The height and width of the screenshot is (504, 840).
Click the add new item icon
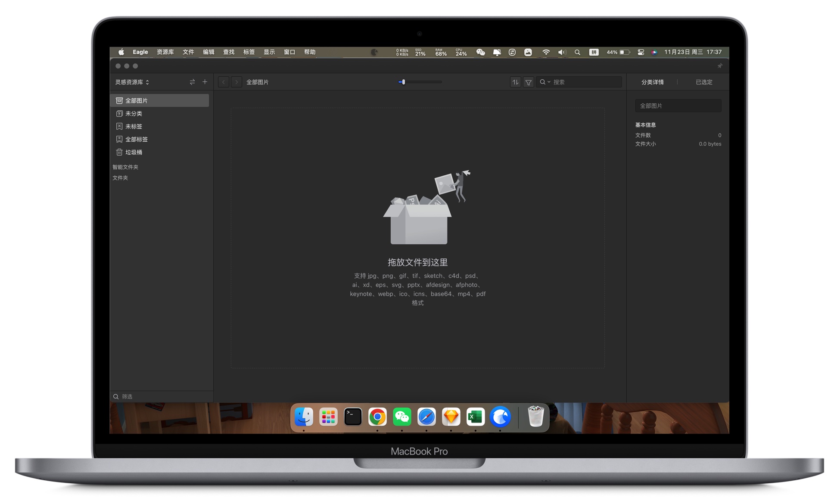point(205,81)
